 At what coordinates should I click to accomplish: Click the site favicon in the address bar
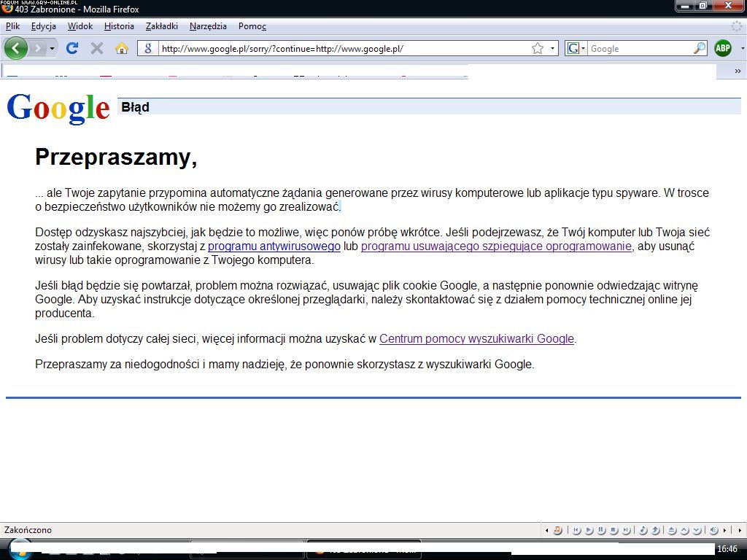click(x=148, y=48)
